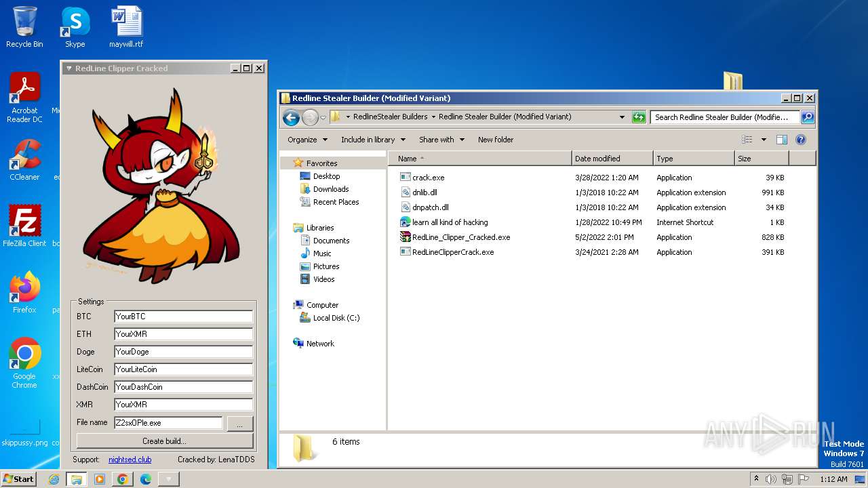868x488 pixels.
Task: Click the RedlineStealer Builders breadcrumb
Action: 390,117
